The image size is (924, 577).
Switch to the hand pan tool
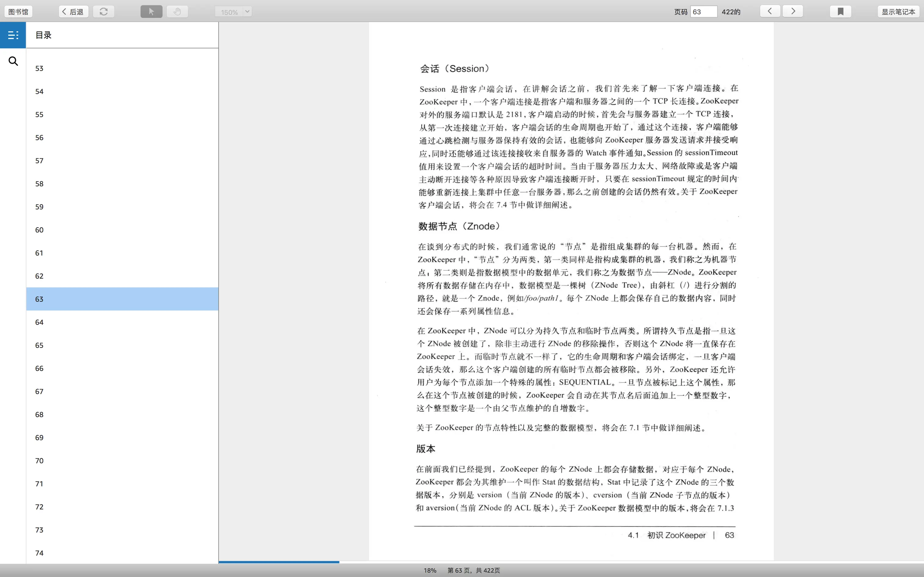[x=177, y=12]
